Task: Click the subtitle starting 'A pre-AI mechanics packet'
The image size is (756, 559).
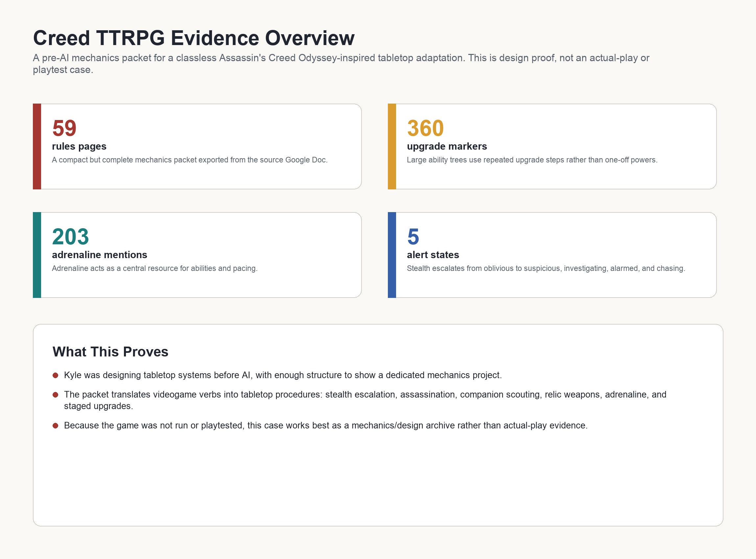Action: point(341,63)
